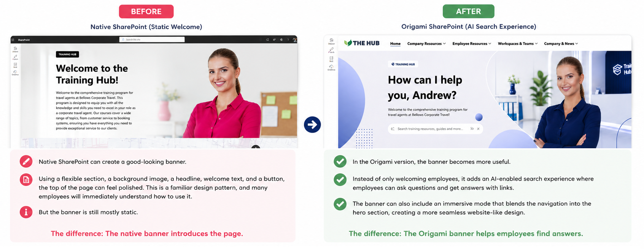Click the Build icon in native SharePoint sidebar
The height and width of the screenshot is (249, 644).
click(x=15, y=65)
